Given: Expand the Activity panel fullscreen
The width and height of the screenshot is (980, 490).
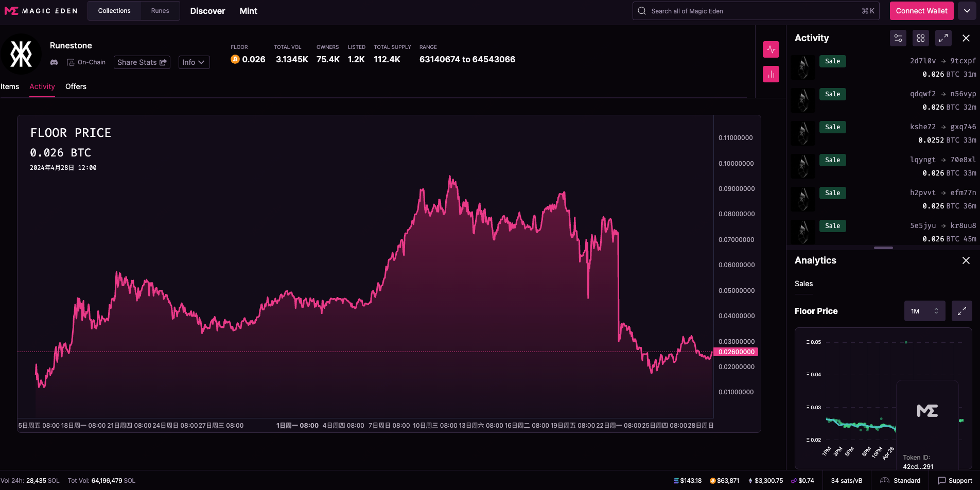Looking at the screenshot, I should click(x=943, y=38).
